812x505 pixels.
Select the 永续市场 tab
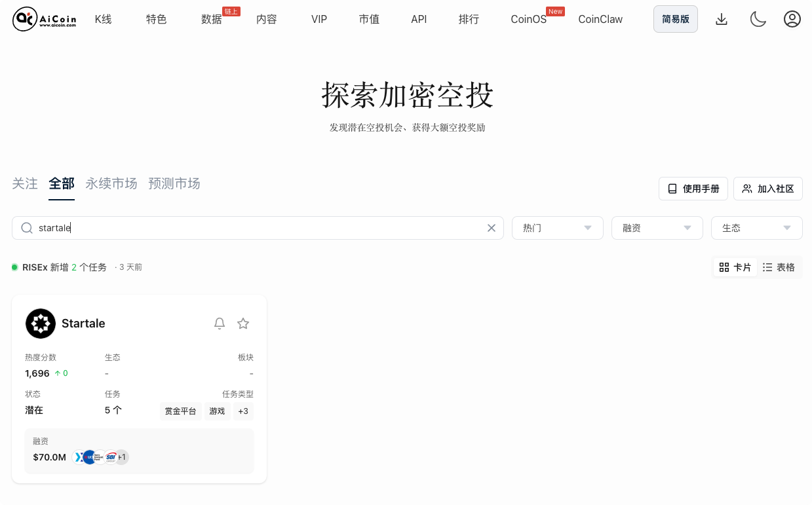pos(111,184)
